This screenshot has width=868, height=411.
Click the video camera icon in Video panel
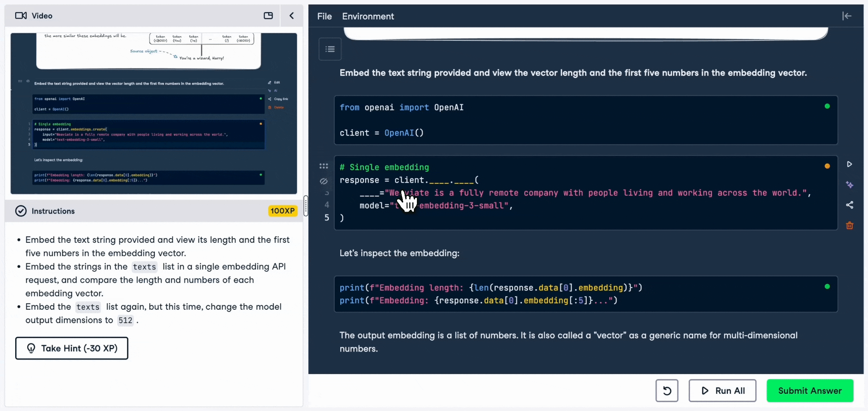(x=21, y=16)
